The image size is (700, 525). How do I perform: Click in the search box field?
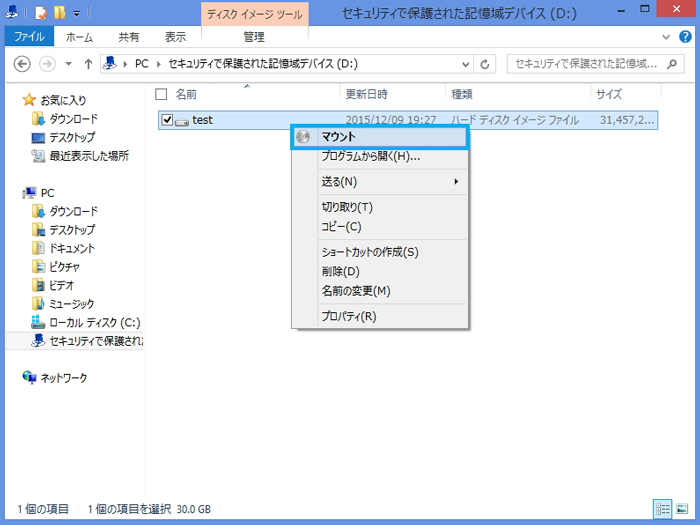(x=596, y=64)
